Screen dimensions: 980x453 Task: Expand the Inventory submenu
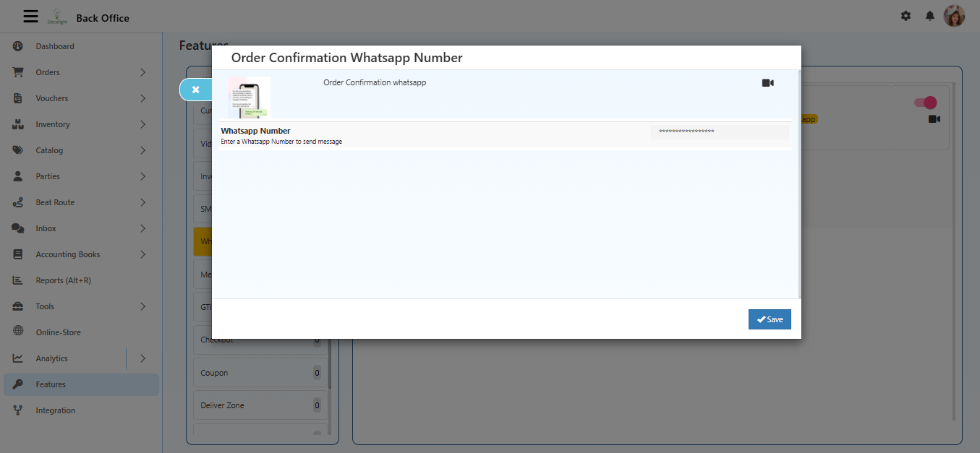coord(143,124)
